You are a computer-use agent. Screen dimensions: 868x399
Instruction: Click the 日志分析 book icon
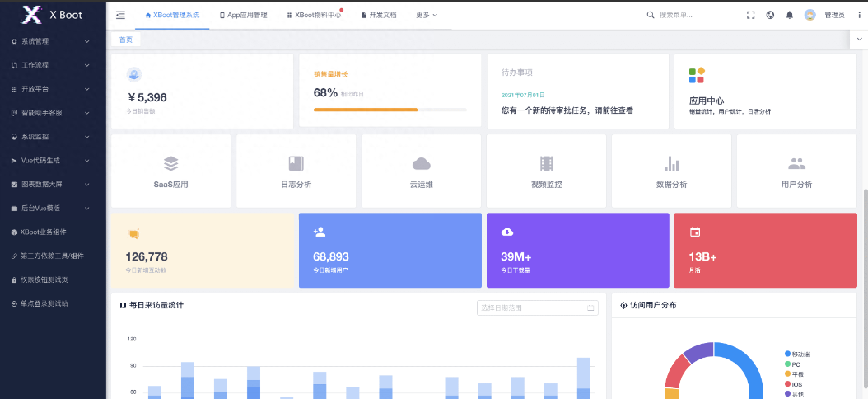point(296,163)
